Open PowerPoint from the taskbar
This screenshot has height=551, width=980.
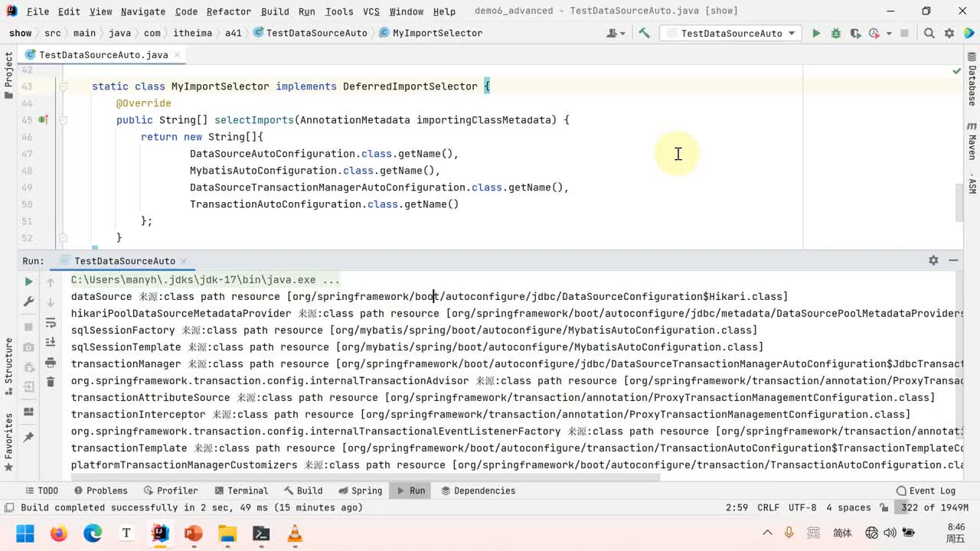point(194,533)
